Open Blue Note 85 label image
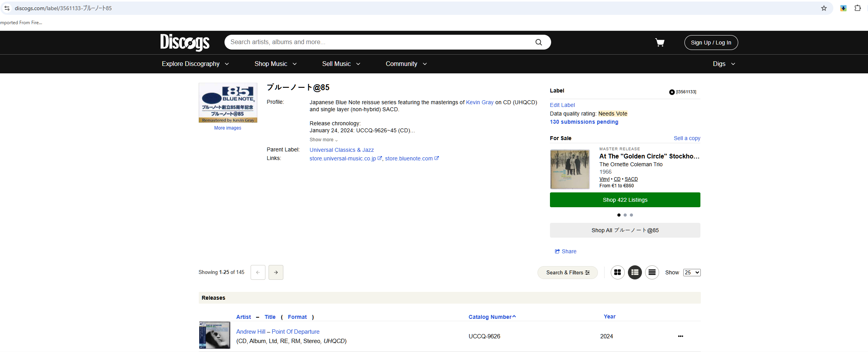Viewport: 868px width, 352px height. (x=228, y=103)
